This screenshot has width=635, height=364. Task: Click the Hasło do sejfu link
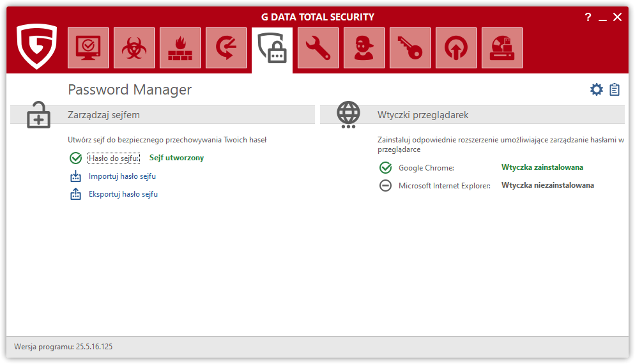[114, 158]
